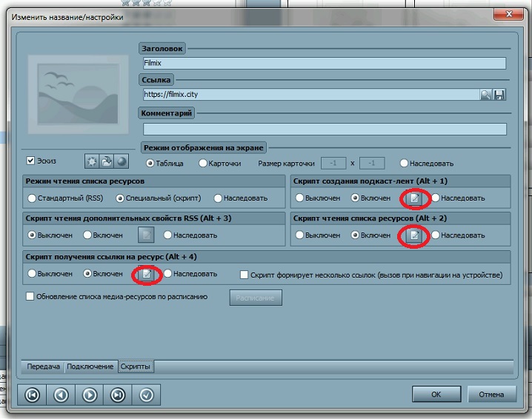
Task: Click the save disk icon beside the link field
Action: coord(499,94)
